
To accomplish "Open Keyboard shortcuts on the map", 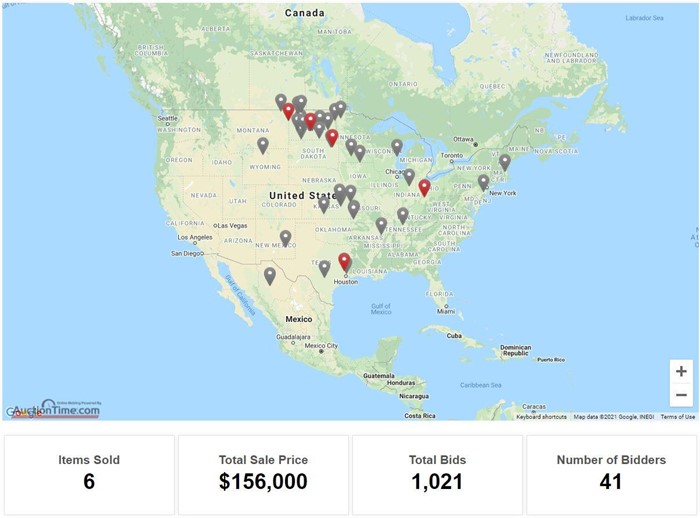I will click(542, 417).
